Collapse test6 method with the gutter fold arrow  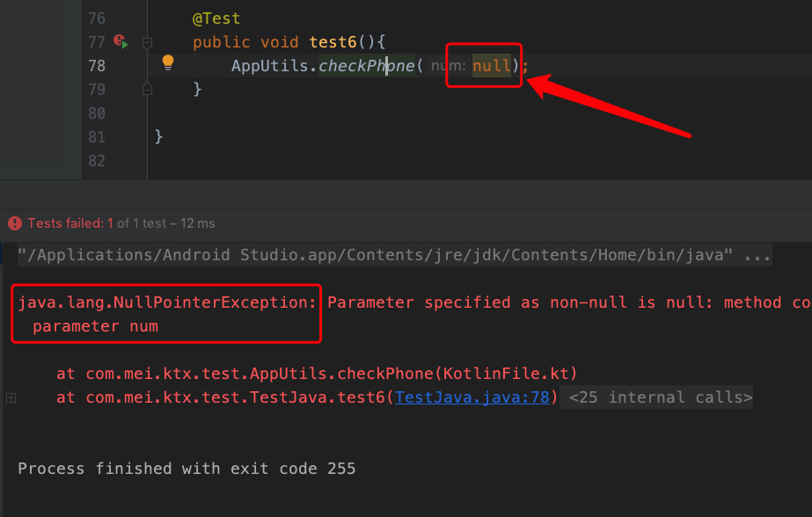(x=147, y=41)
